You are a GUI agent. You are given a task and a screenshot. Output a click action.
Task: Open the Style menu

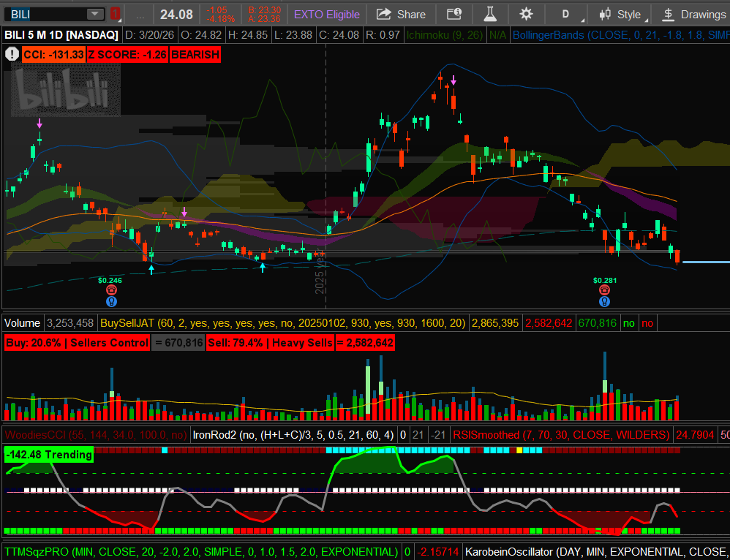click(620, 14)
